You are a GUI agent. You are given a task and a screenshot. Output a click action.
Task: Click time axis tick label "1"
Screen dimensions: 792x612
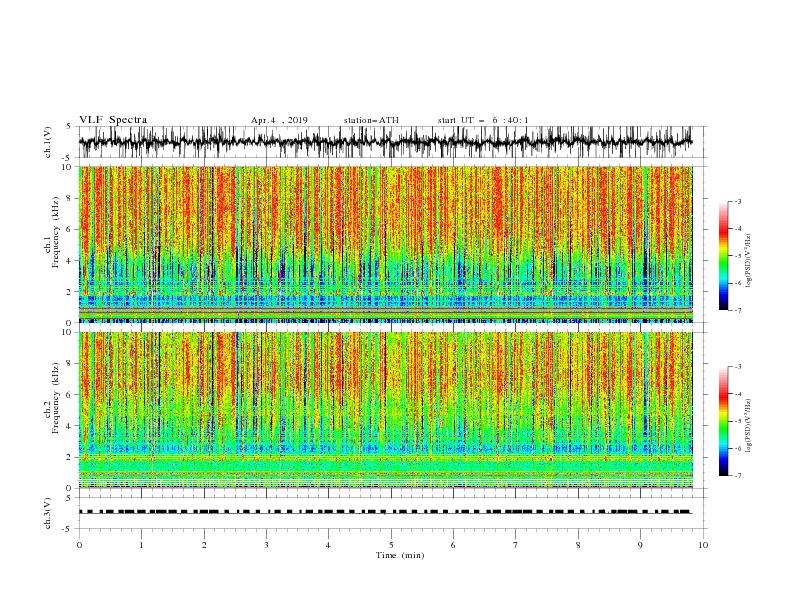(x=141, y=545)
